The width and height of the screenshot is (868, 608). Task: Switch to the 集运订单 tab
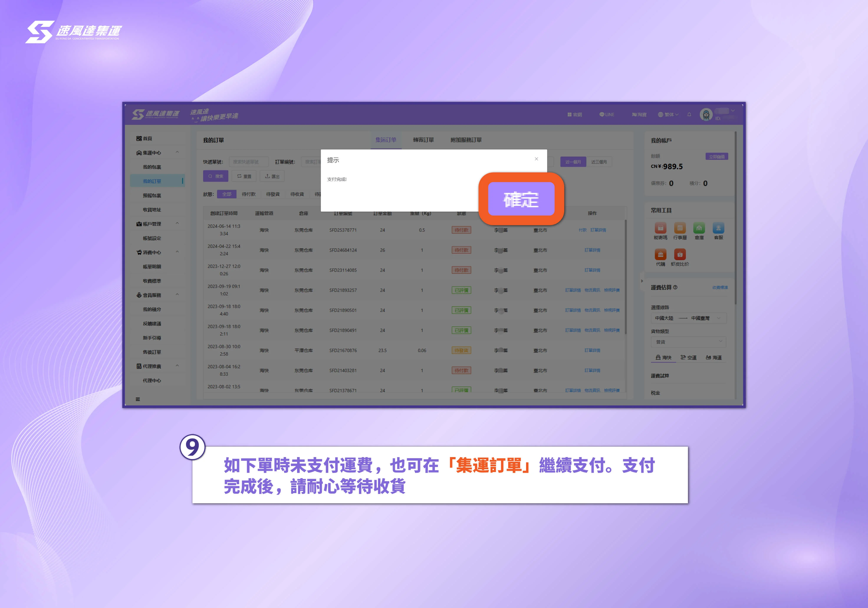point(386,140)
